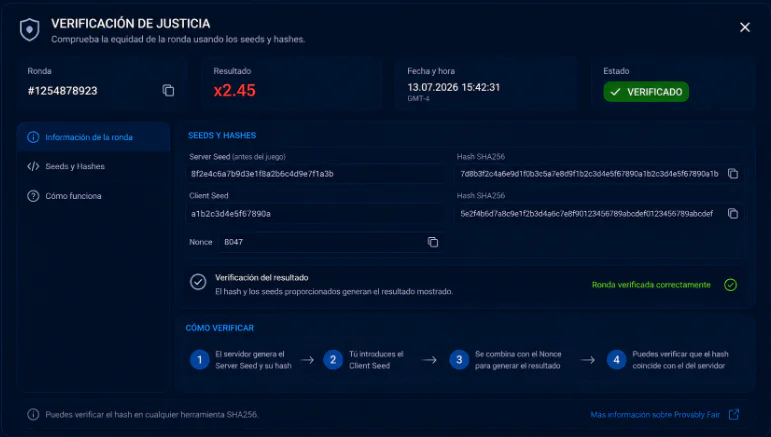
Task: Click the code icon beside Seeds y Hashes
Action: click(x=33, y=166)
